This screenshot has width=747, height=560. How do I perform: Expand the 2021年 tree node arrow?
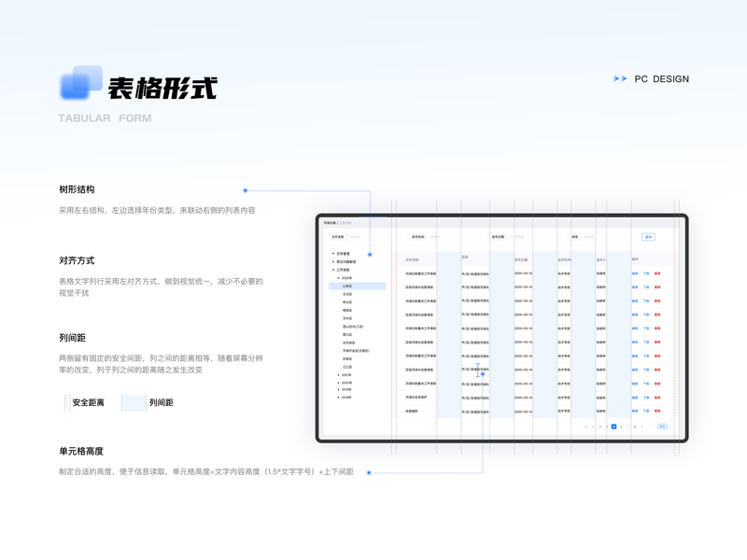coord(339,375)
